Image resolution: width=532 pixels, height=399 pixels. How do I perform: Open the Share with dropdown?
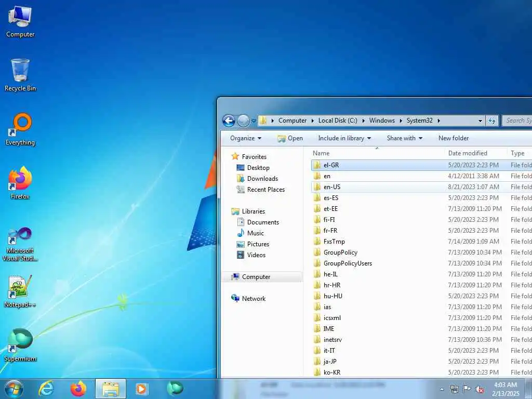tap(404, 138)
